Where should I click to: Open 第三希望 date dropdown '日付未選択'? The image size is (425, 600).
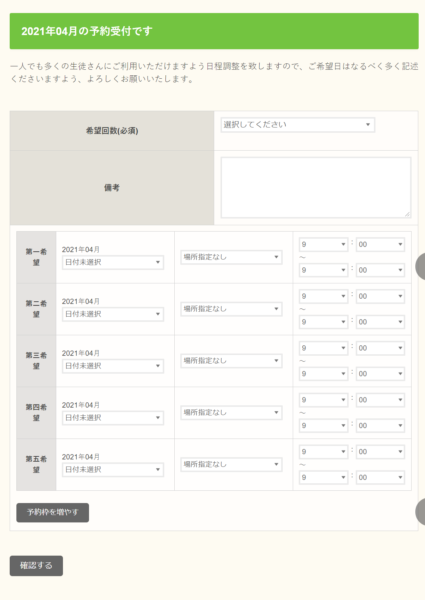pos(113,366)
